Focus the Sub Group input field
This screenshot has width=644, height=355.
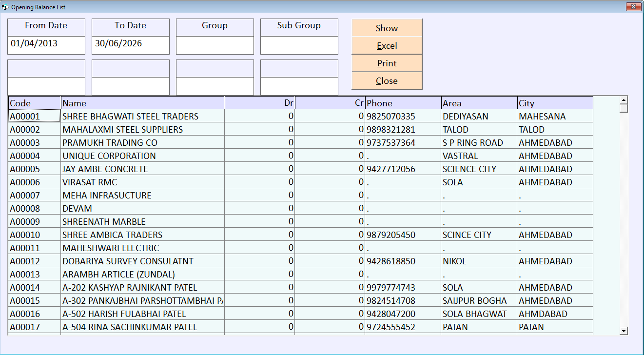click(x=299, y=45)
